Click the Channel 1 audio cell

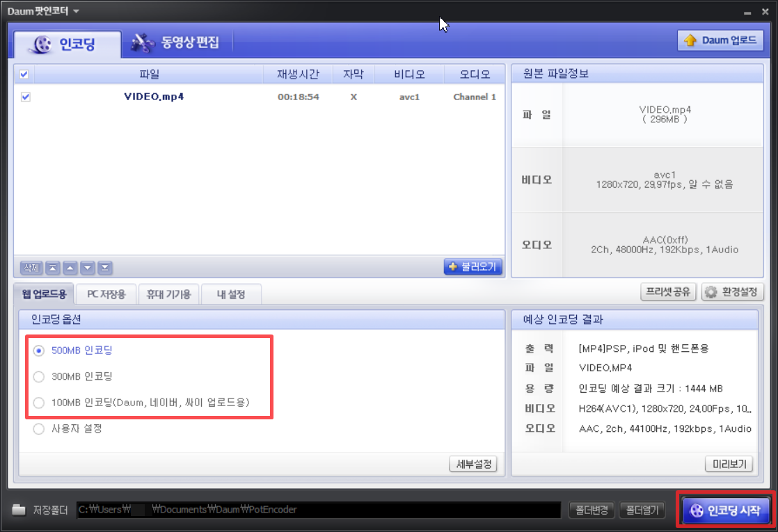[x=475, y=97]
